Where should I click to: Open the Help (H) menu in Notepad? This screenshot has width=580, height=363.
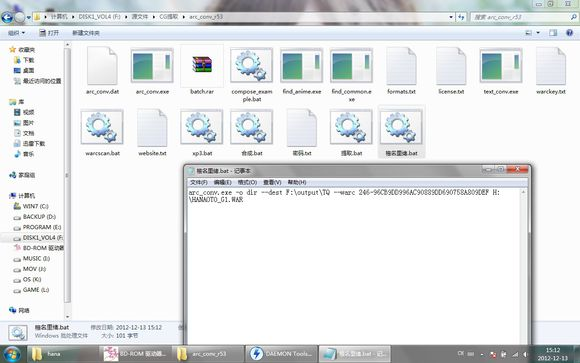click(297, 182)
